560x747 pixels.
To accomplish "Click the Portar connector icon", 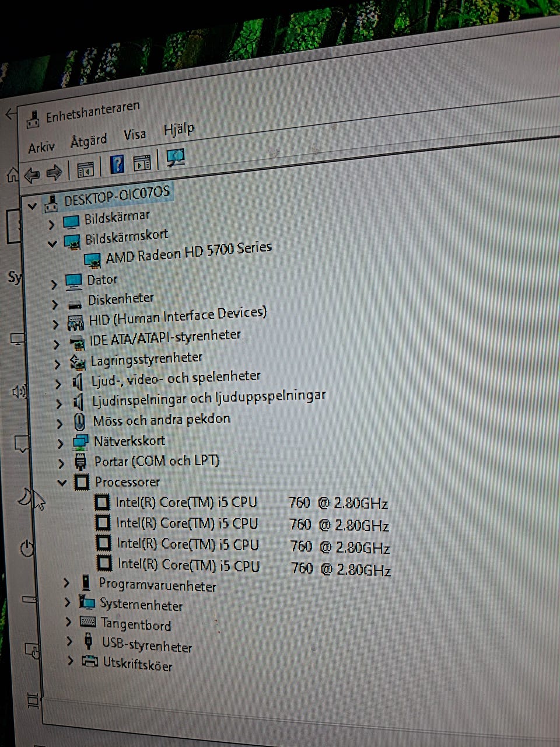I will click(x=81, y=463).
